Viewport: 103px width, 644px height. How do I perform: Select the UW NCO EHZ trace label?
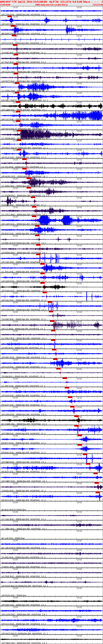tap(24, 624)
